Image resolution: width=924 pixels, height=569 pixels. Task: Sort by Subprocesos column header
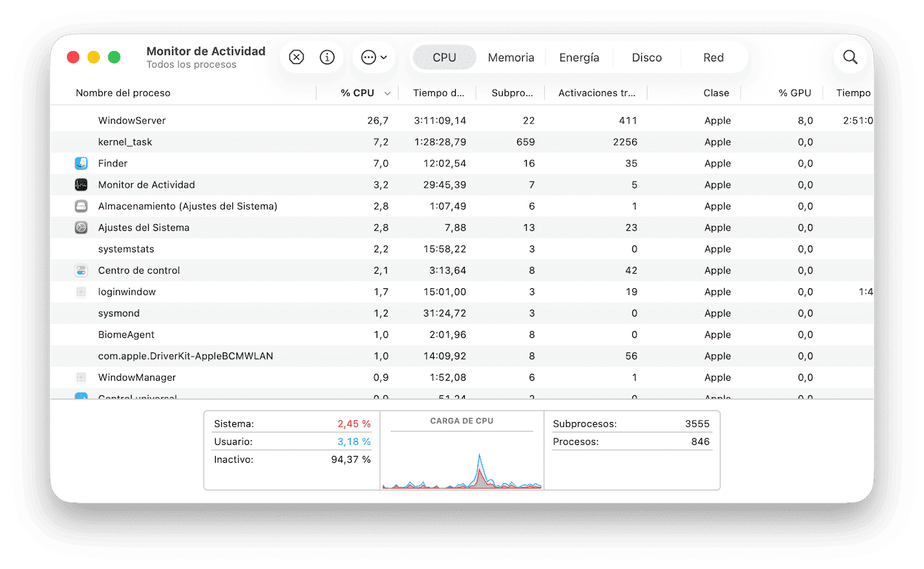click(512, 93)
